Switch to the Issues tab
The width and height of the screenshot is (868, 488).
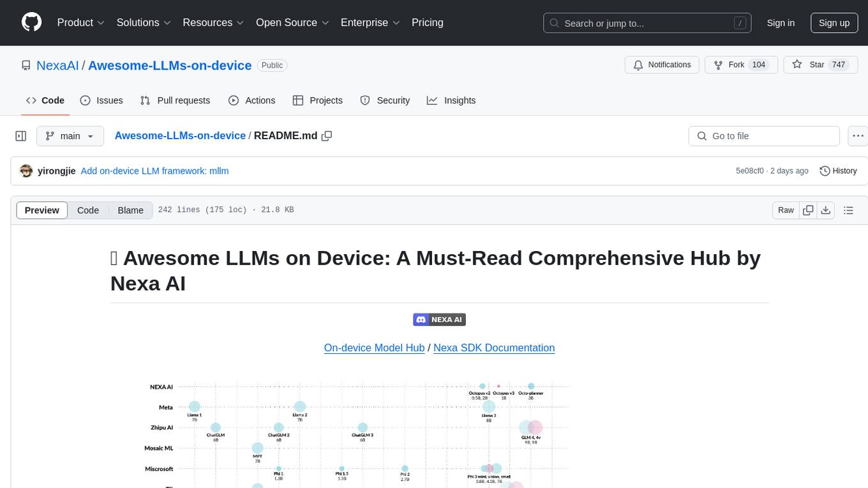point(101,100)
